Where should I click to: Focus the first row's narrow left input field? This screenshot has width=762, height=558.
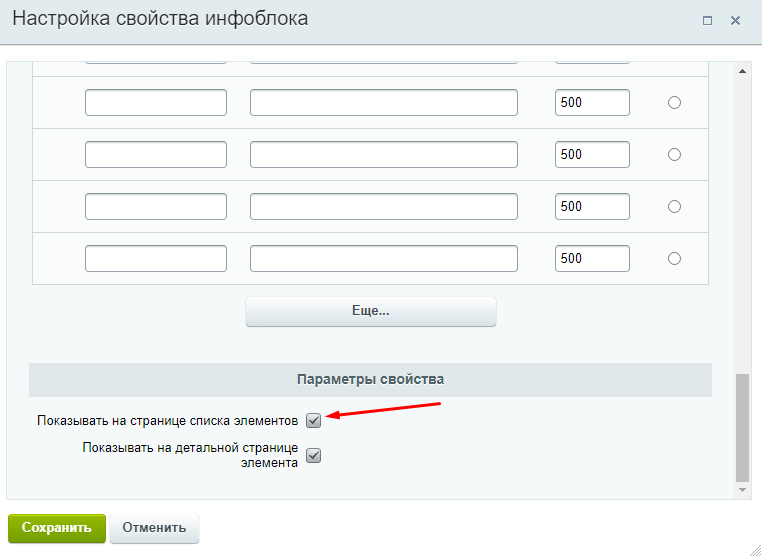point(156,103)
